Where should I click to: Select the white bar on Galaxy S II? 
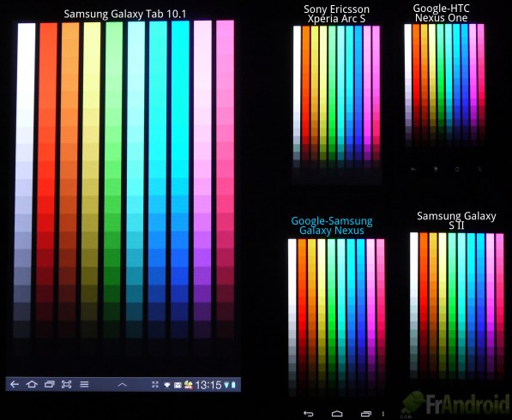coord(414,305)
